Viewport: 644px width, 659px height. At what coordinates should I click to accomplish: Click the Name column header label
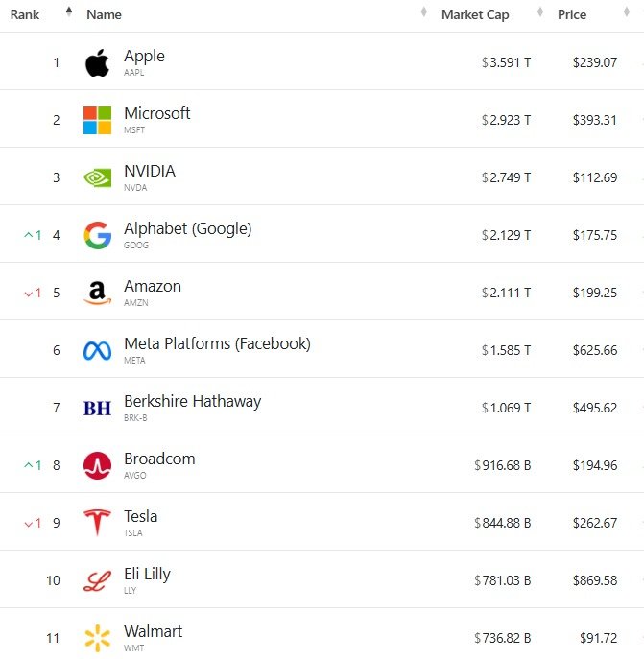pyautogui.click(x=104, y=14)
